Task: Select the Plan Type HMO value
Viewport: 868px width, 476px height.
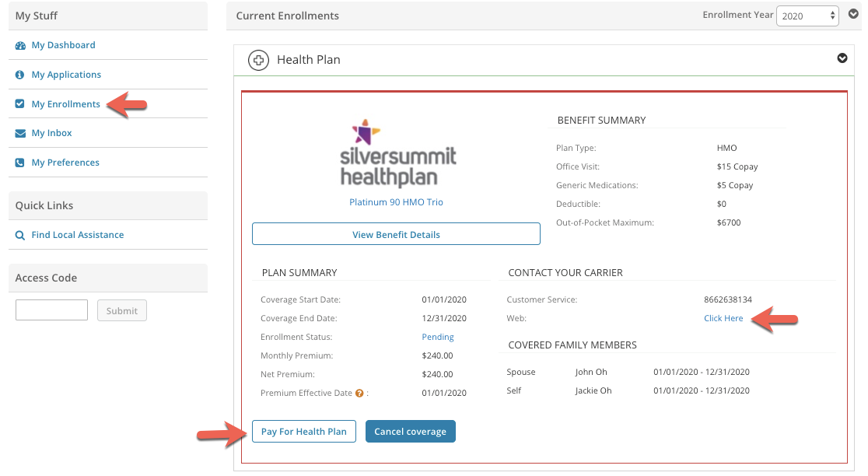Action: click(727, 149)
